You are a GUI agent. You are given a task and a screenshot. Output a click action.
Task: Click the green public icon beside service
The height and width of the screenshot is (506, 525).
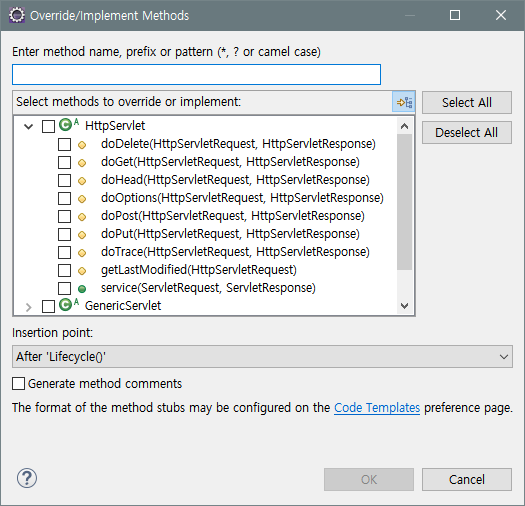82,289
